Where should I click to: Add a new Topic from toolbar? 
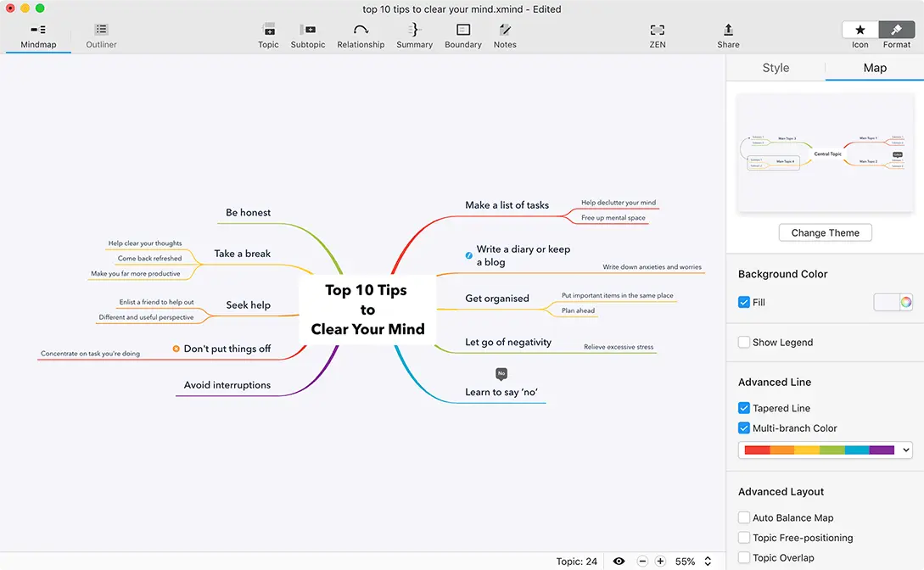(268, 36)
